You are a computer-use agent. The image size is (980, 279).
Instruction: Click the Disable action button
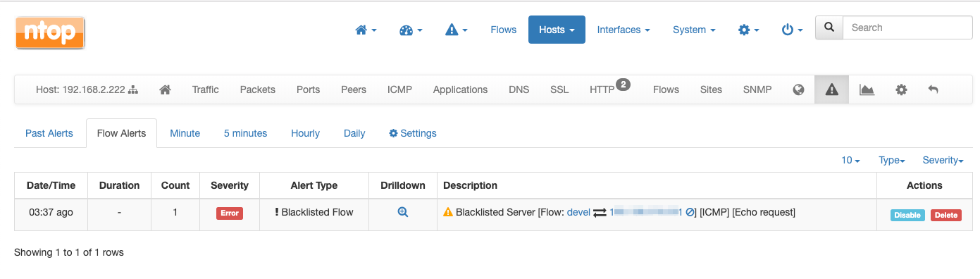click(907, 215)
